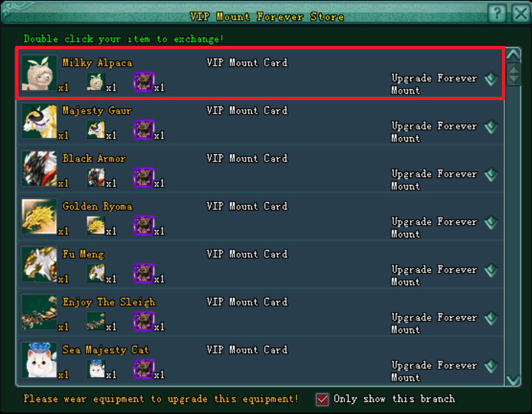This screenshot has height=414, width=532.
Task: Select the Enjoy The Sleigh list entry
Action: pos(260,313)
